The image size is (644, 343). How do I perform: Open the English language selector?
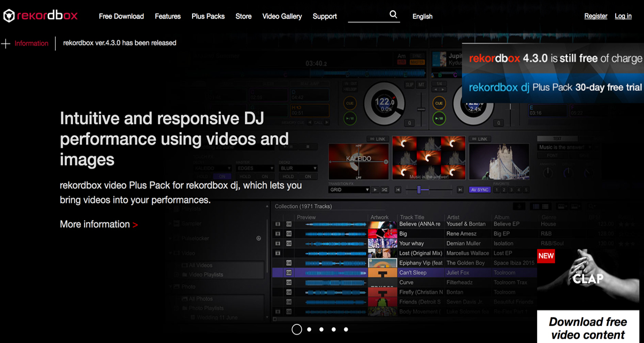click(x=422, y=17)
